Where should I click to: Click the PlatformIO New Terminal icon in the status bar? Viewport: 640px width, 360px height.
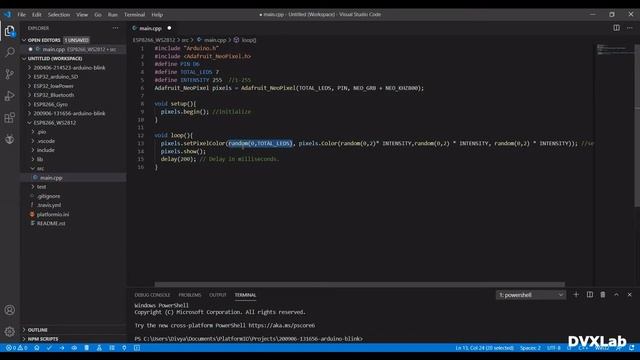pos(137,348)
